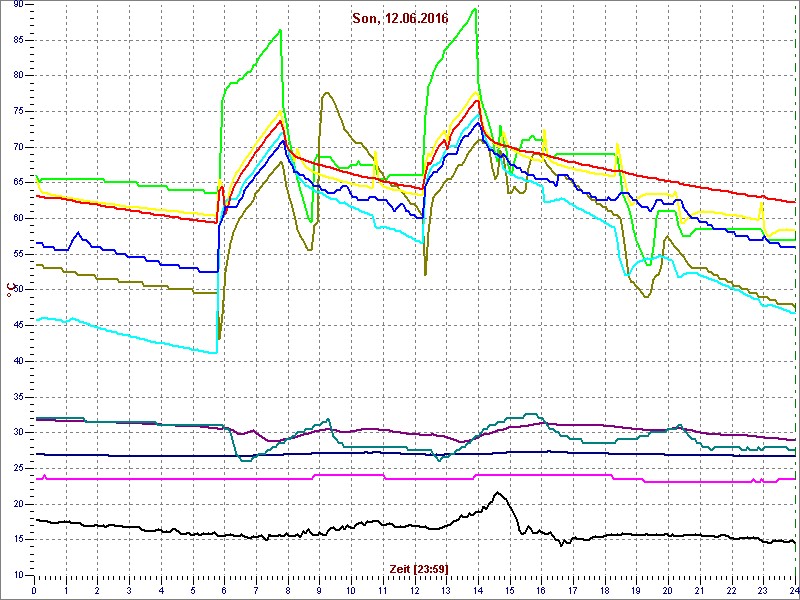Select hour '6' on the time axis
Viewport: 800px width, 600px height.
tap(224, 589)
